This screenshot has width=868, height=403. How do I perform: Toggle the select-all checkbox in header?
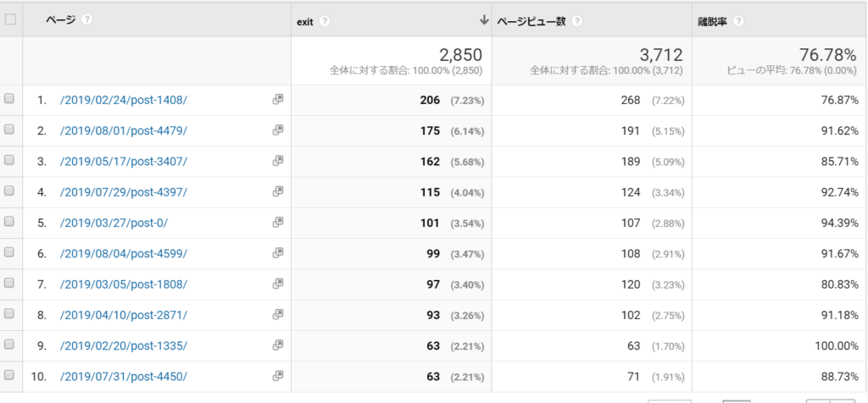[x=10, y=19]
